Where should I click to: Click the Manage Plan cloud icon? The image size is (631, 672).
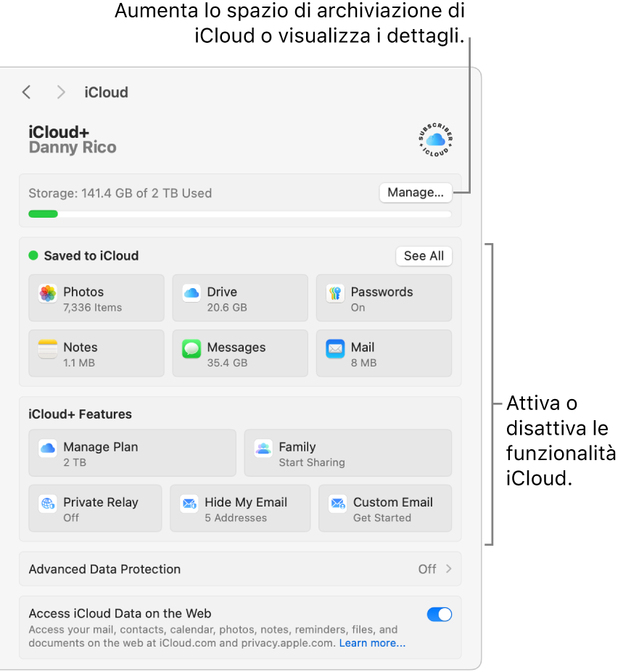click(48, 448)
